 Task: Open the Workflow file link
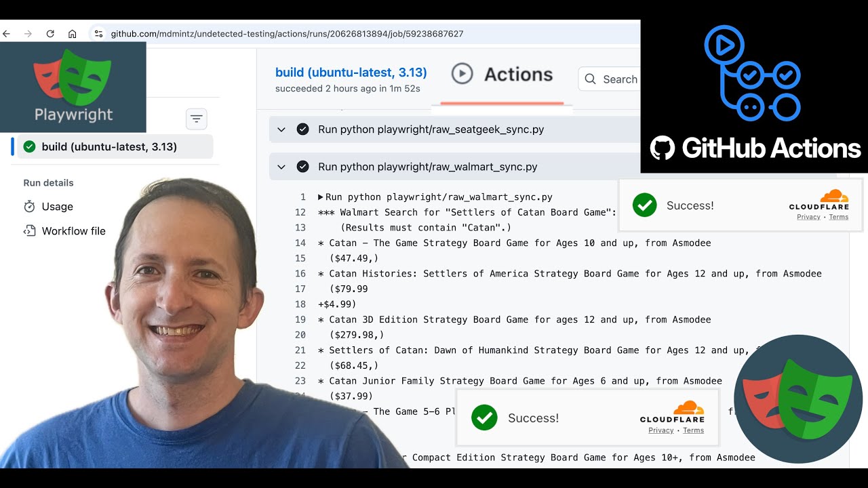point(73,231)
